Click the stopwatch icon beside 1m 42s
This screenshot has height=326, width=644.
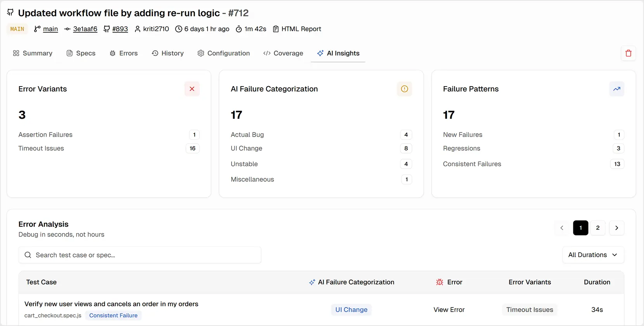click(x=239, y=29)
